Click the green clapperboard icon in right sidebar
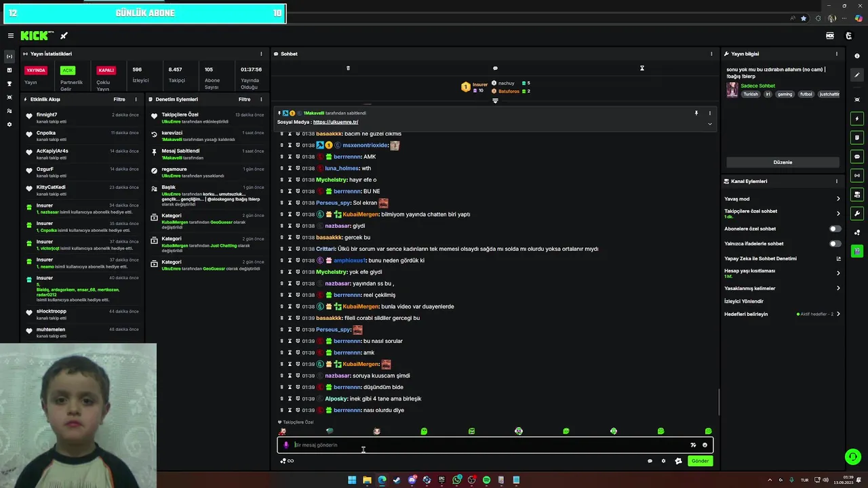The width and height of the screenshot is (868, 488). click(x=857, y=251)
